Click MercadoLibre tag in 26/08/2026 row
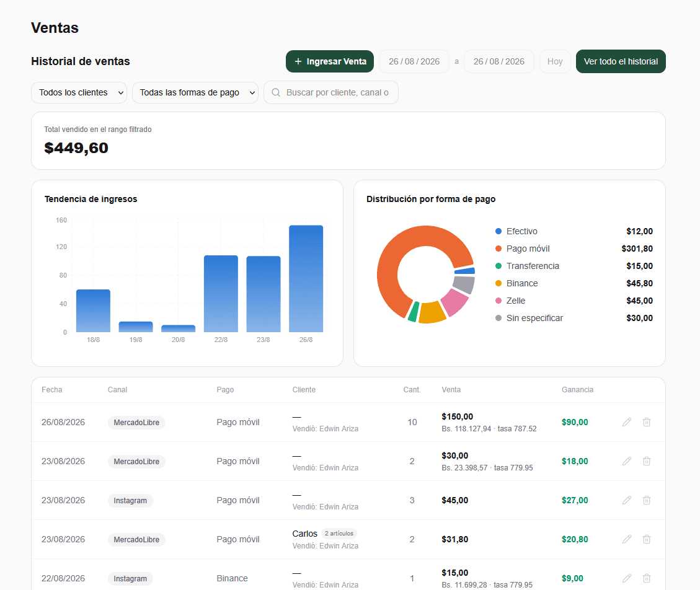This screenshot has height=590, width=700. point(136,423)
